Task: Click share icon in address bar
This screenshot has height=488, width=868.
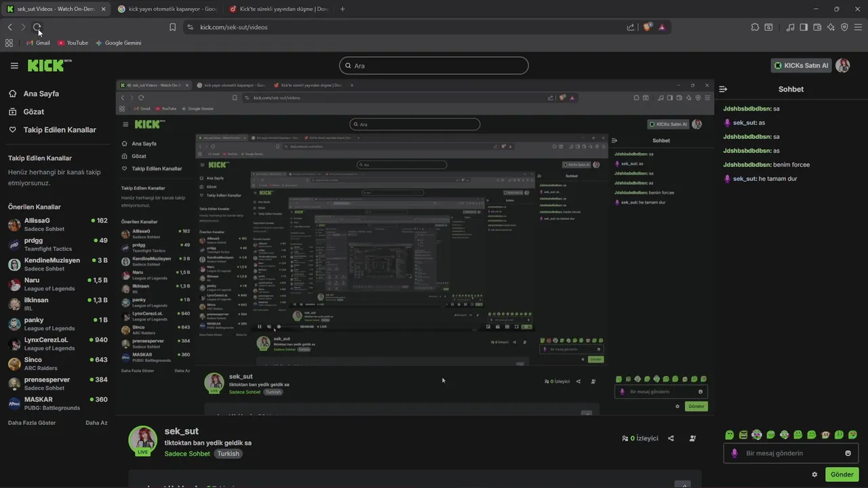Action: coord(631,27)
